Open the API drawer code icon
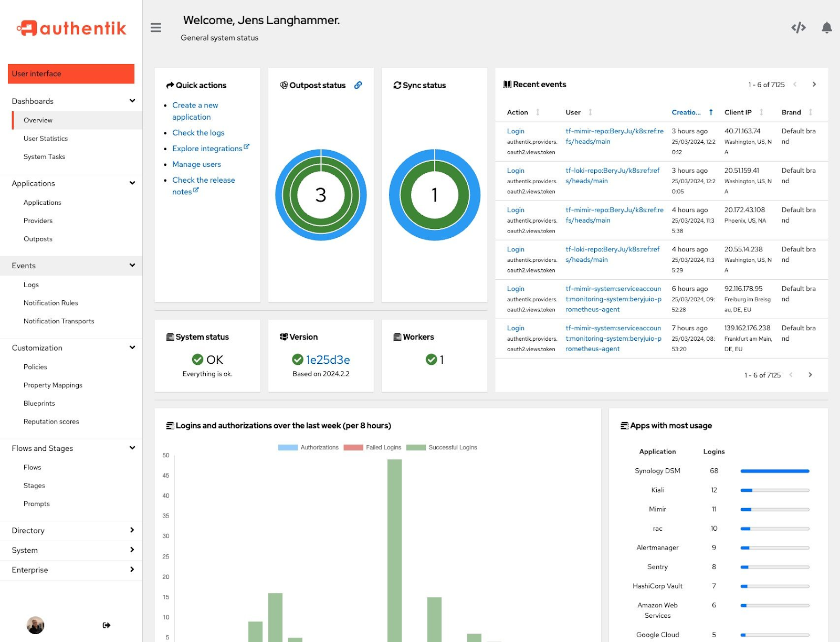Screen dimensions: 840x642 (798, 28)
